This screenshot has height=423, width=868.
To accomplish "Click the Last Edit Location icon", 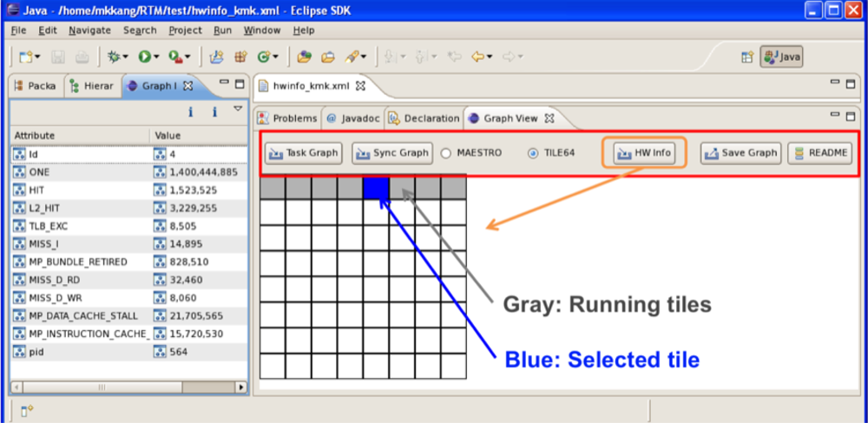I will 455,56.
